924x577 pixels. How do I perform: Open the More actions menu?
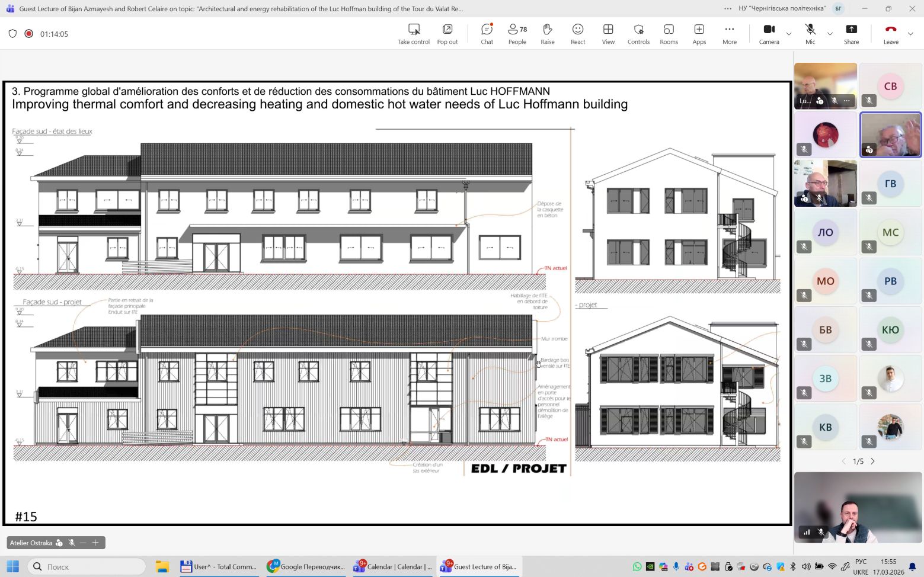tap(729, 34)
